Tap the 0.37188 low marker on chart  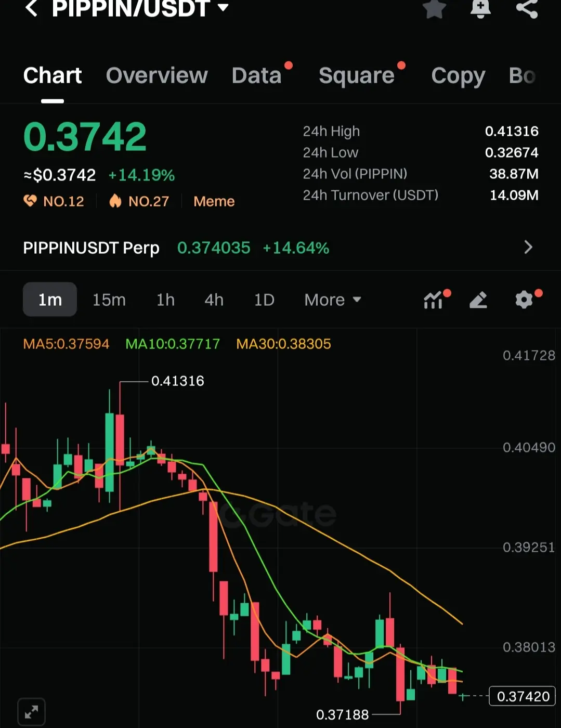click(342, 714)
